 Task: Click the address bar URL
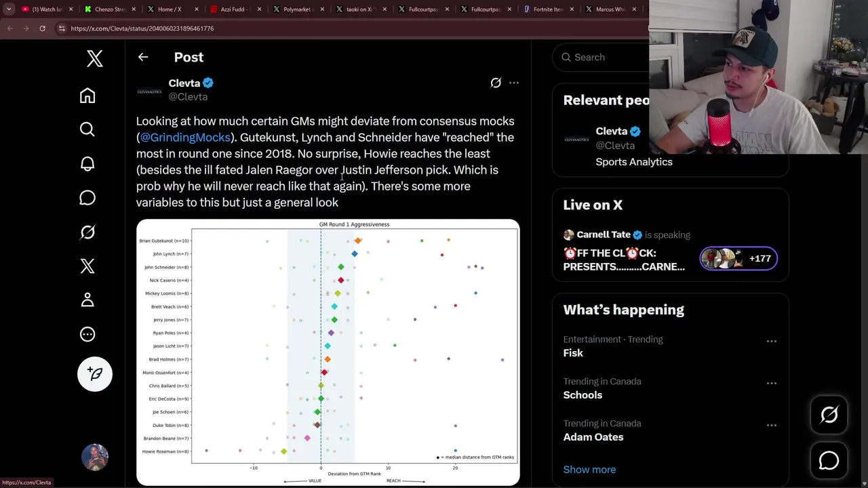142,28
